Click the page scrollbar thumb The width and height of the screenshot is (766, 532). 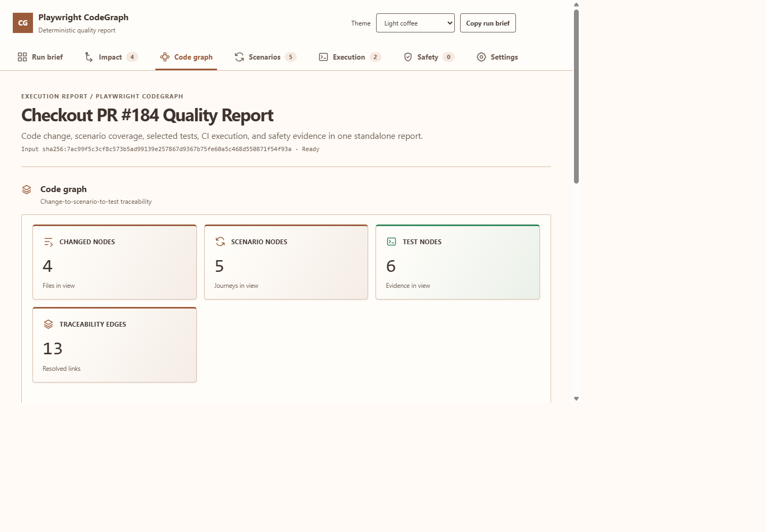tap(576, 96)
